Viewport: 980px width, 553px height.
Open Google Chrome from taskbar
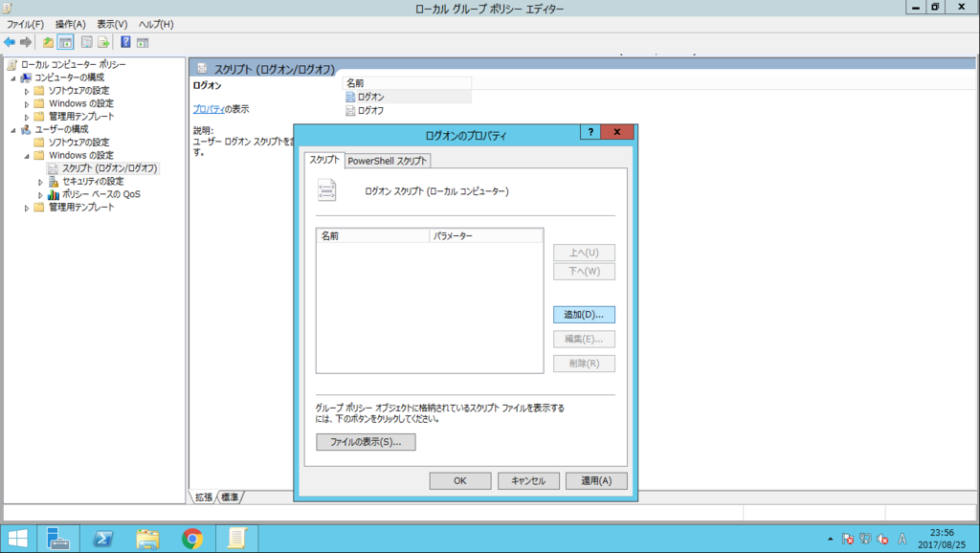[191, 539]
